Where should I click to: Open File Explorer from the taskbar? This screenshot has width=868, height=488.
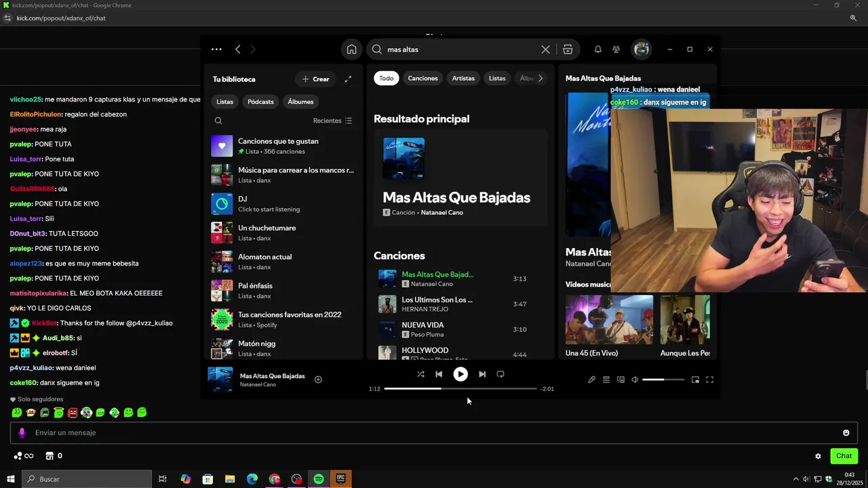click(230, 479)
